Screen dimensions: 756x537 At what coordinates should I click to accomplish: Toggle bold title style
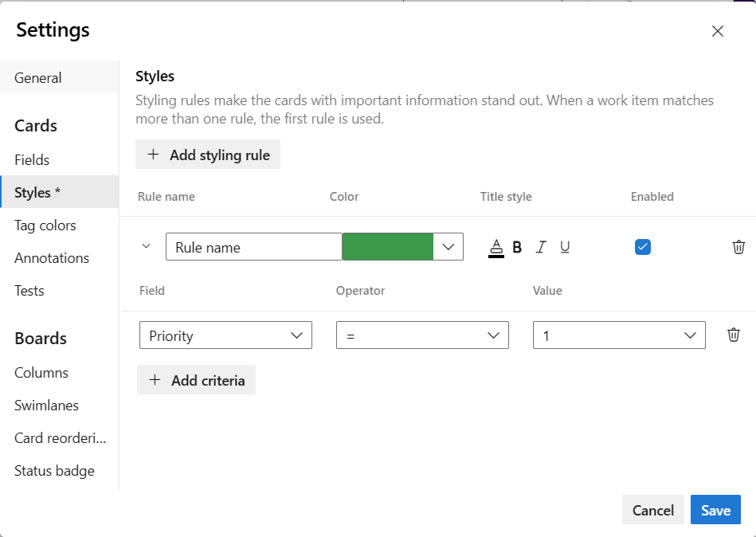[517, 247]
